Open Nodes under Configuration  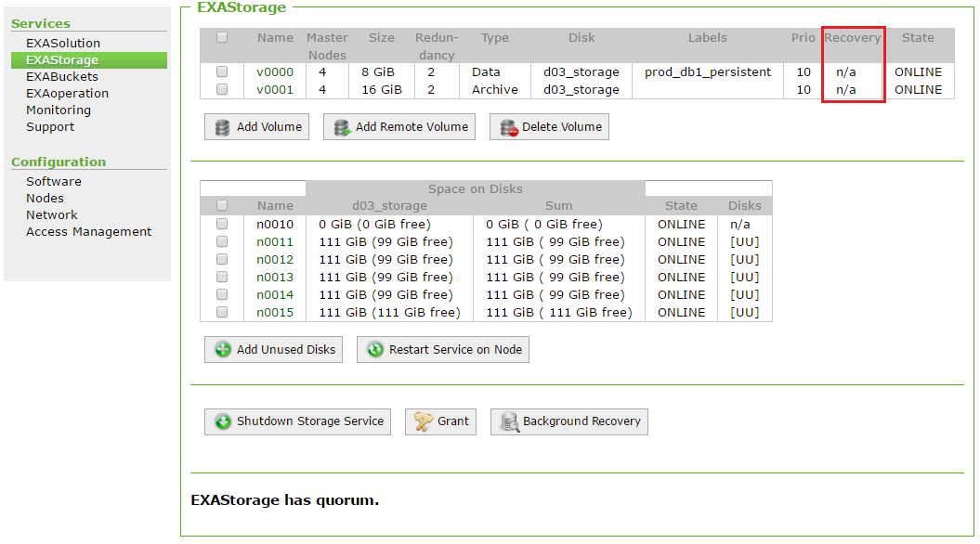[x=45, y=199]
